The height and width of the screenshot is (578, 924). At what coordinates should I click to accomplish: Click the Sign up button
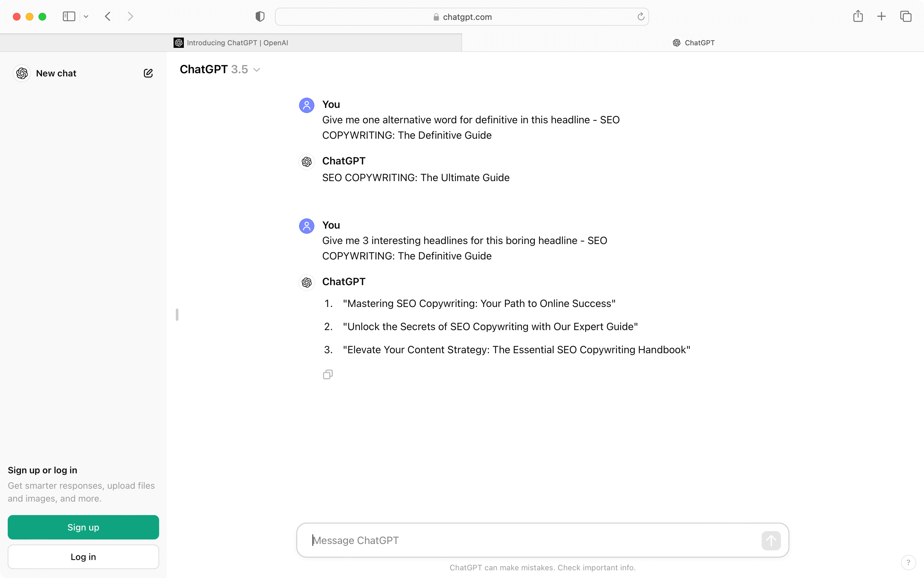point(83,527)
